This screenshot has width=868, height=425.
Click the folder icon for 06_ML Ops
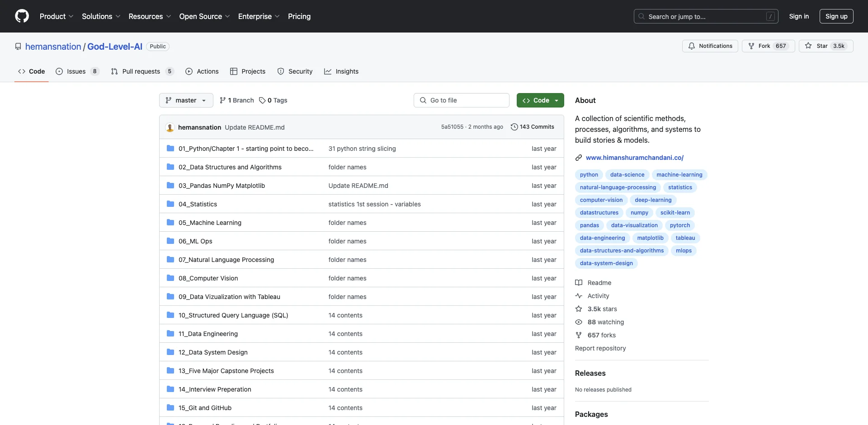pos(170,241)
